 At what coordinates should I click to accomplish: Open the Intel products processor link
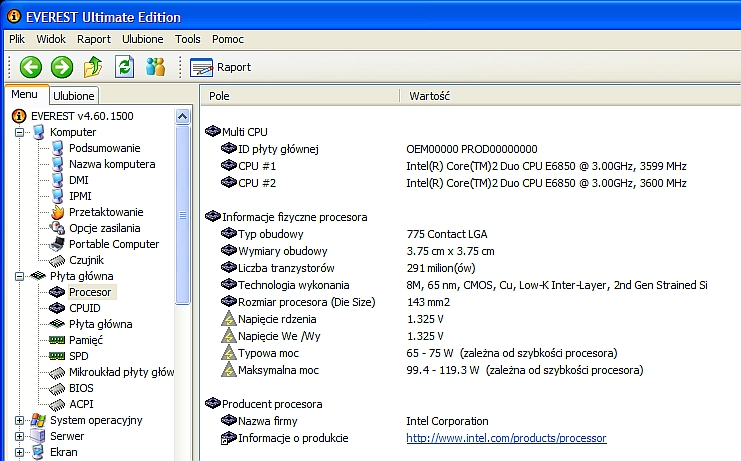[x=506, y=438]
